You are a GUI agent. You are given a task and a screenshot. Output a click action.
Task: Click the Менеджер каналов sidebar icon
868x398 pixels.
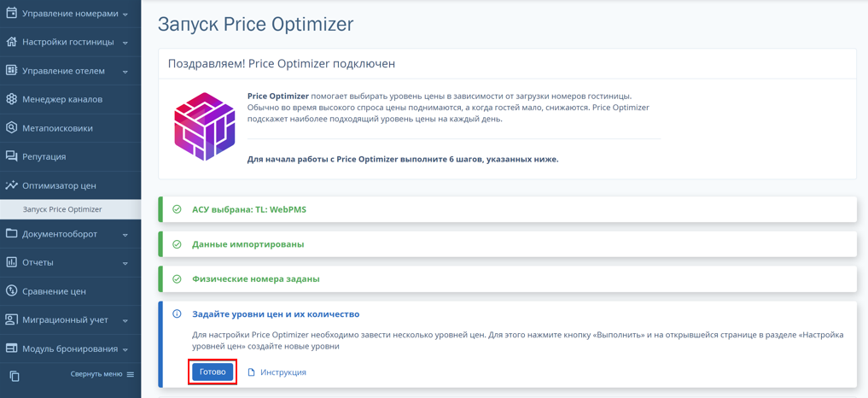(11, 99)
